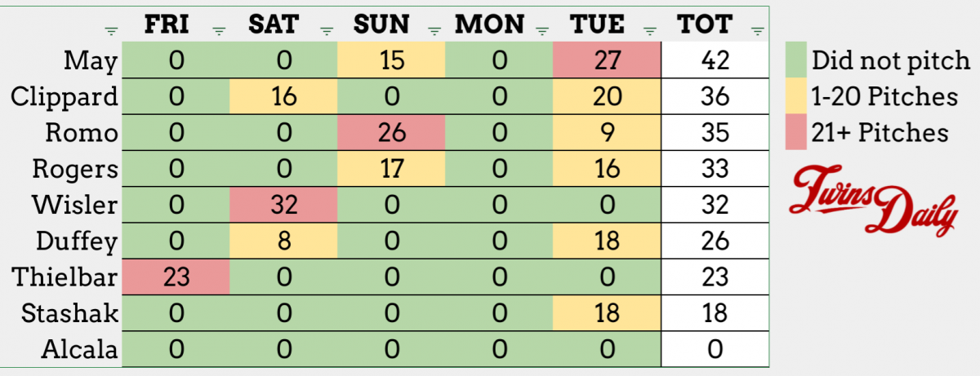980x376 pixels.
Task: Click the filter icon right of SAT
Action: 327,31
